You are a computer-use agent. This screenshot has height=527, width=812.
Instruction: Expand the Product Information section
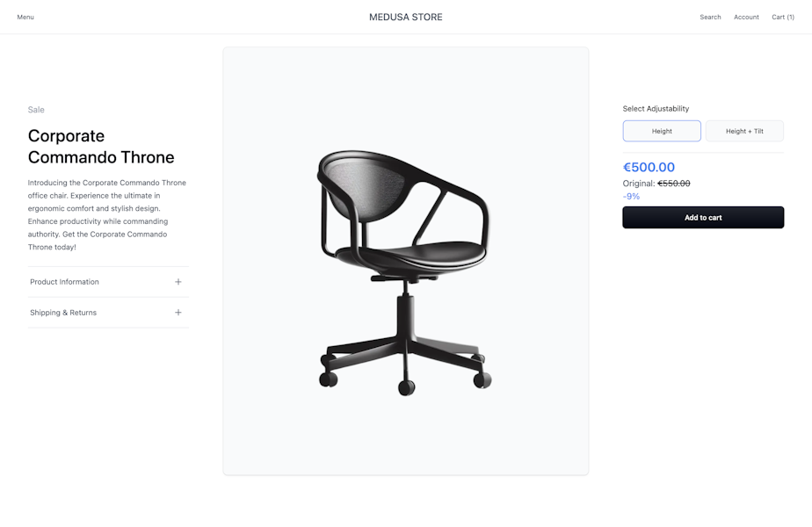(108, 282)
